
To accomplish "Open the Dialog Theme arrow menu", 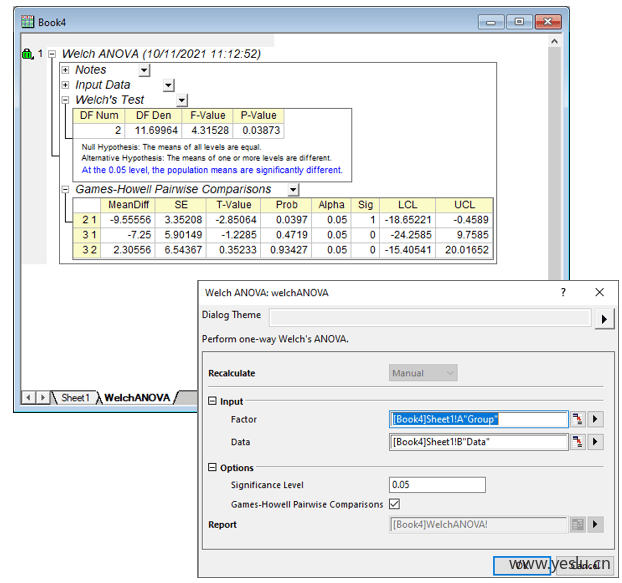I will (x=605, y=319).
